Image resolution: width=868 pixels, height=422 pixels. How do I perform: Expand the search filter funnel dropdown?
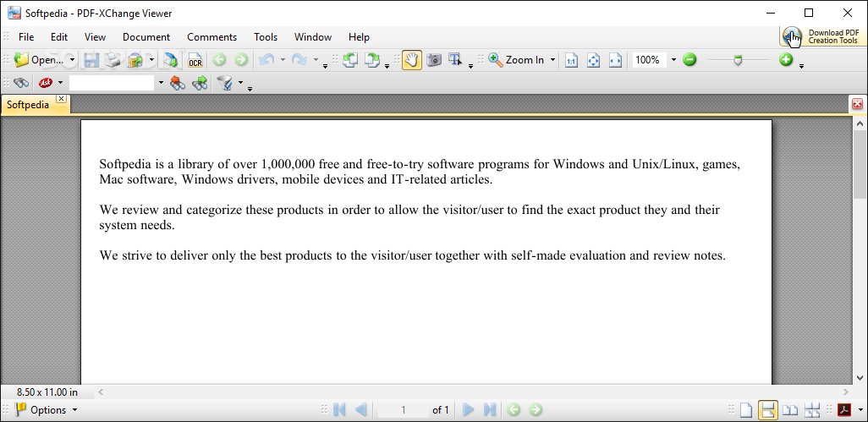(240, 84)
